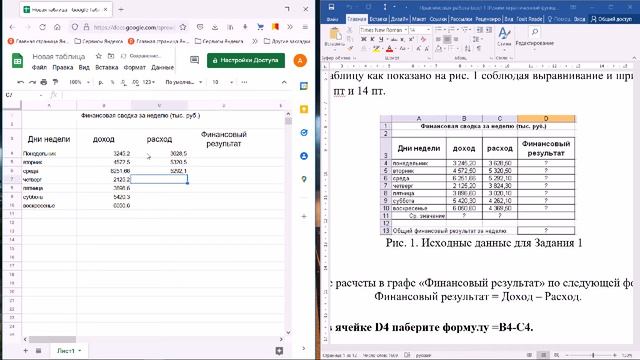Open Google Tasks side panel
The width and height of the screenshot is (640, 360).
click(x=304, y=133)
